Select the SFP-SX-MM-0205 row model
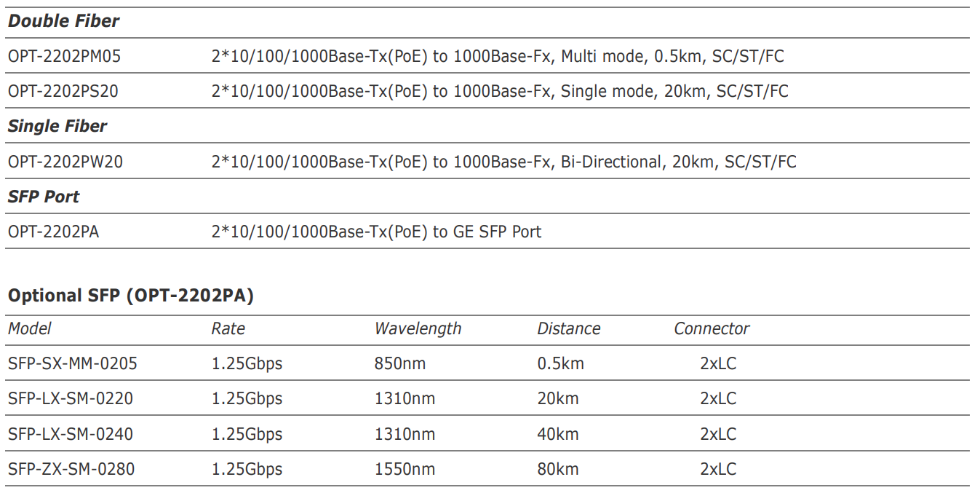 72,363
